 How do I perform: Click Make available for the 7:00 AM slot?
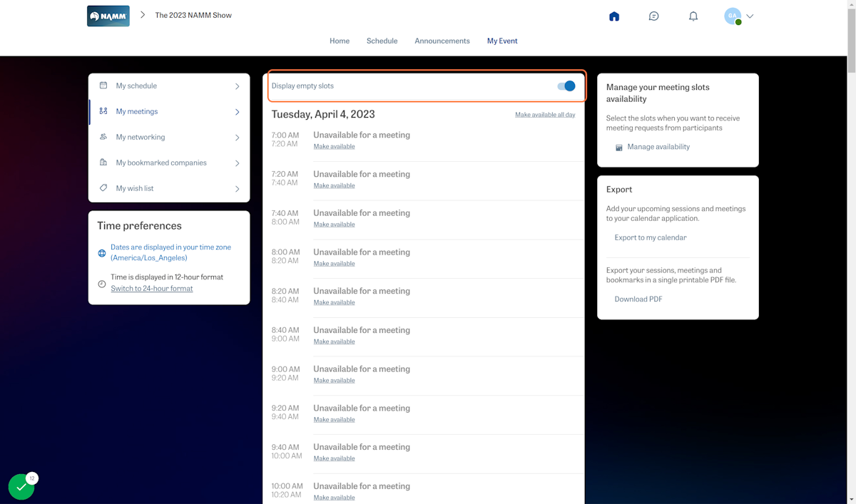click(334, 146)
